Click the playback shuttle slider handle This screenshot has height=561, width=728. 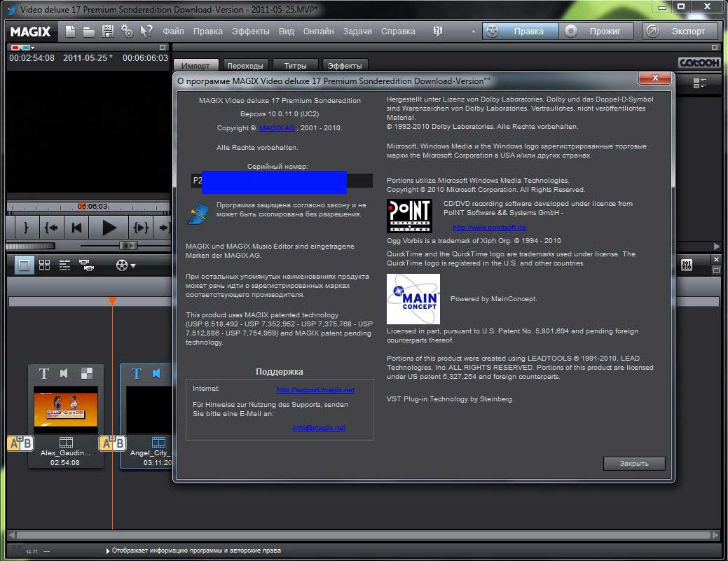[x=128, y=246]
